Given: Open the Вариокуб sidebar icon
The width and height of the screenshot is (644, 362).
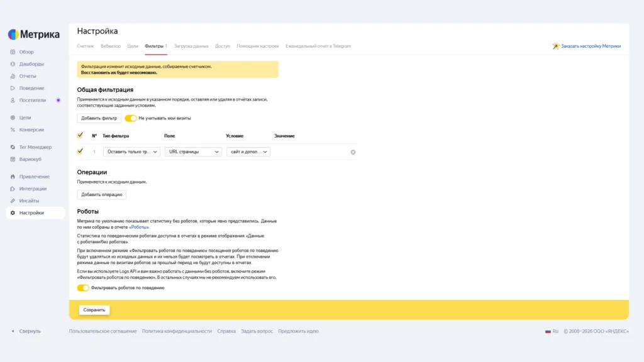Looking at the screenshot, I should (13, 159).
